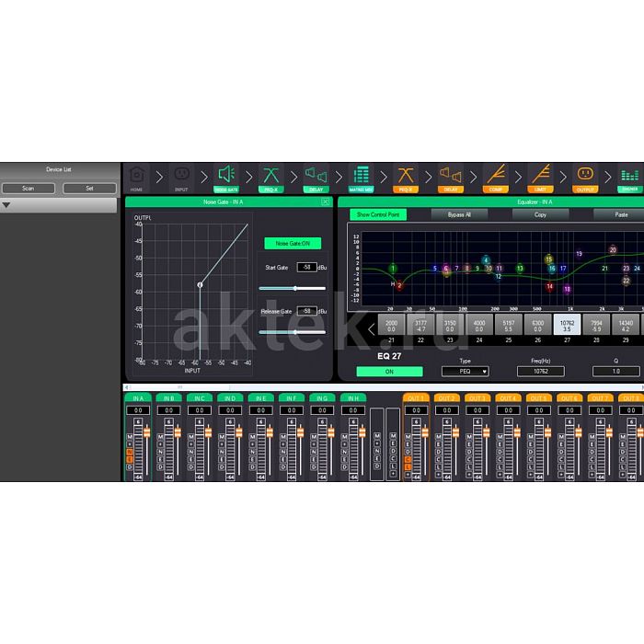Screen dimensions: 644x644
Task: Select EQ band 28 tile 7994
Action: tap(596, 326)
